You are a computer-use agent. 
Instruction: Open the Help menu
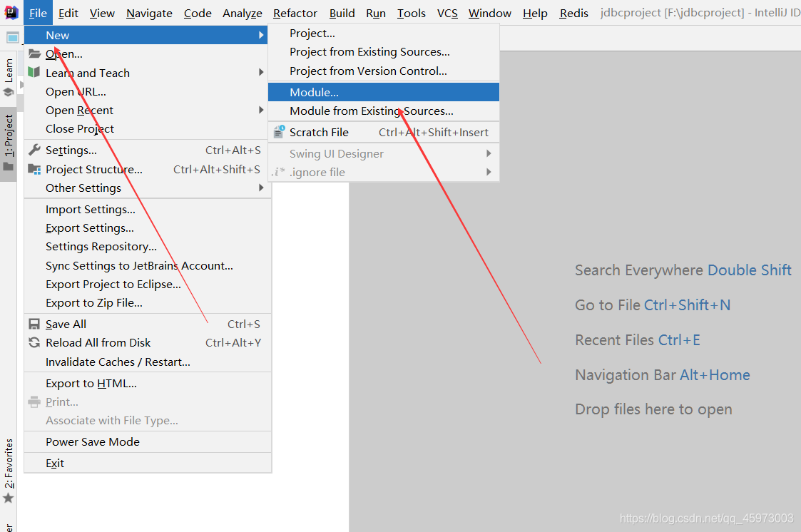535,13
